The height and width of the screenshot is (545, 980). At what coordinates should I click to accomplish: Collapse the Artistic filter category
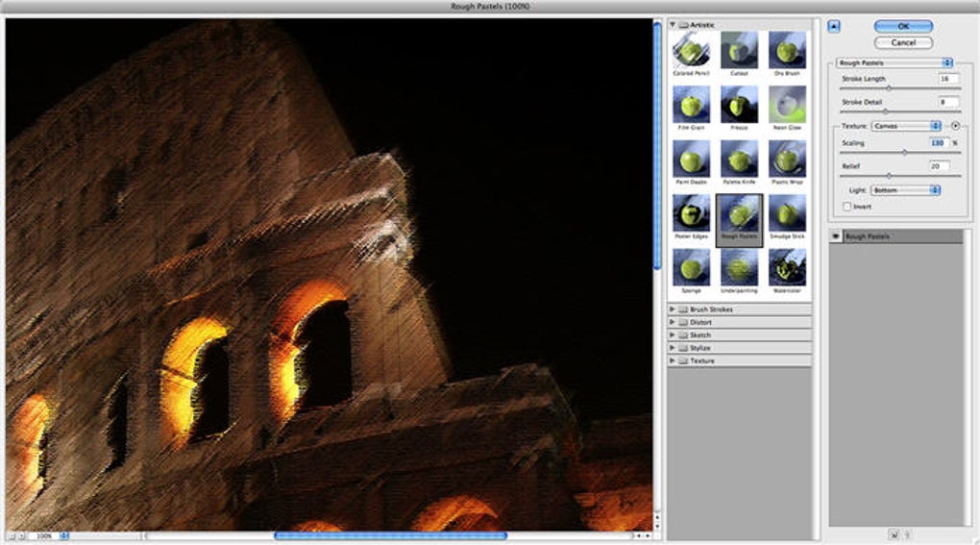point(674,25)
